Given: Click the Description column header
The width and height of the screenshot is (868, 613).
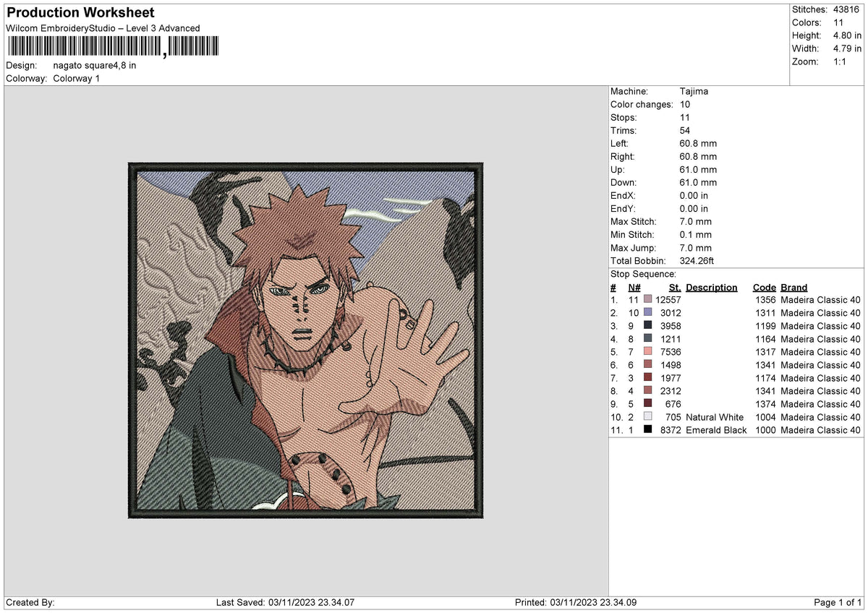Looking at the screenshot, I should (x=712, y=288).
